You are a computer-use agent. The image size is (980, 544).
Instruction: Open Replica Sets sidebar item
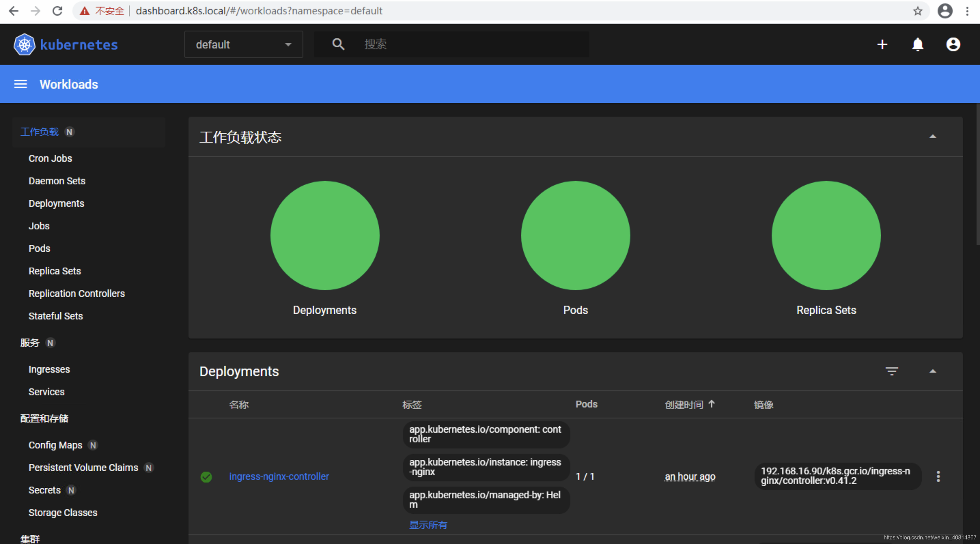[55, 271]
